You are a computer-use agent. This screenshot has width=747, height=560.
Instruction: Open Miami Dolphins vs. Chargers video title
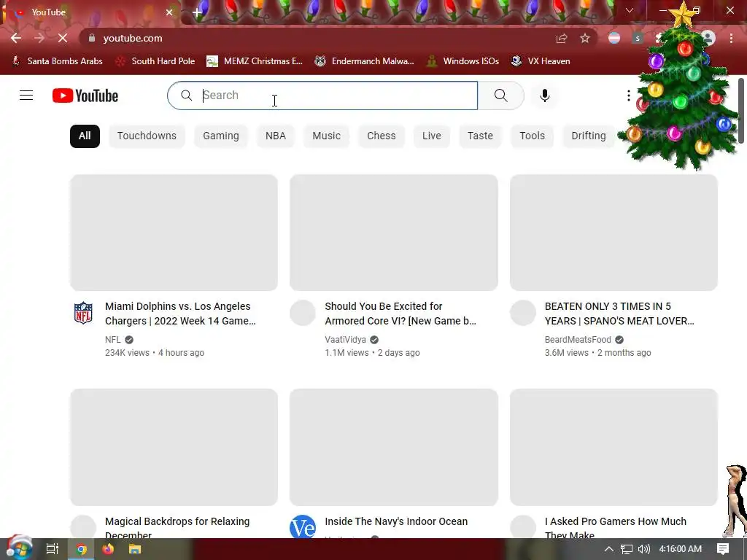(181, 314)
